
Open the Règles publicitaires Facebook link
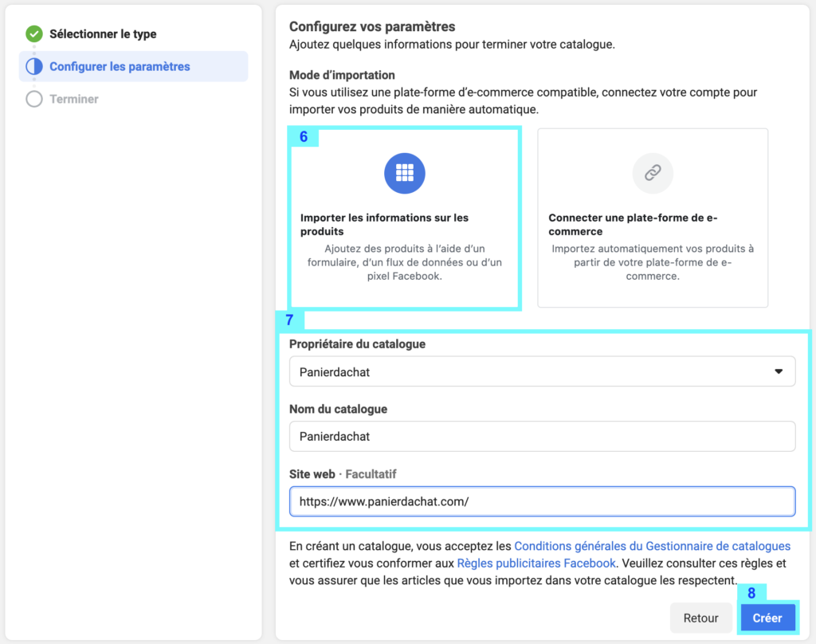point(536,563)
